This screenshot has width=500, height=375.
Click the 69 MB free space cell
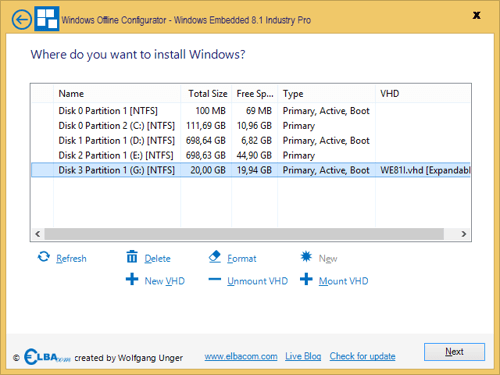259,111
